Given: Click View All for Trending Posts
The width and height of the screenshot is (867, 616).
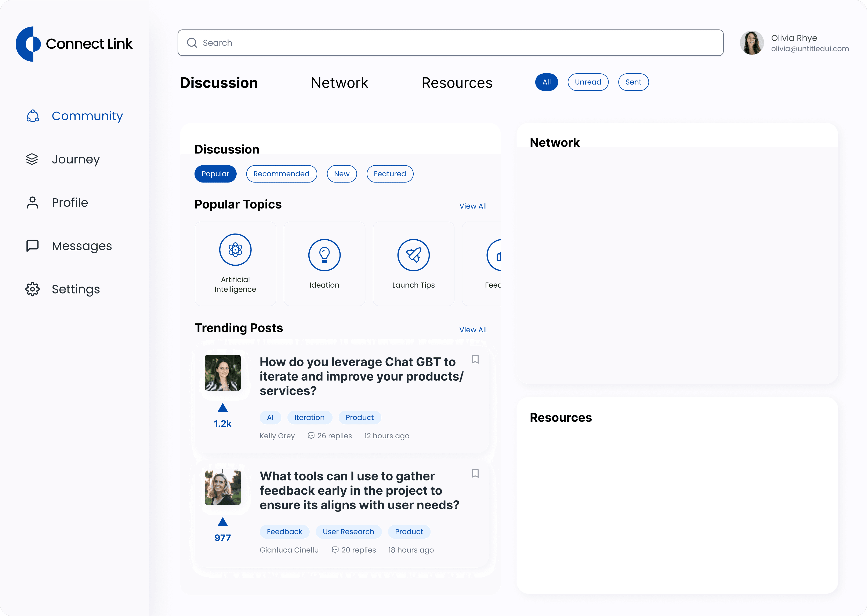Looking at the screenshot, I should click(473, 330).
